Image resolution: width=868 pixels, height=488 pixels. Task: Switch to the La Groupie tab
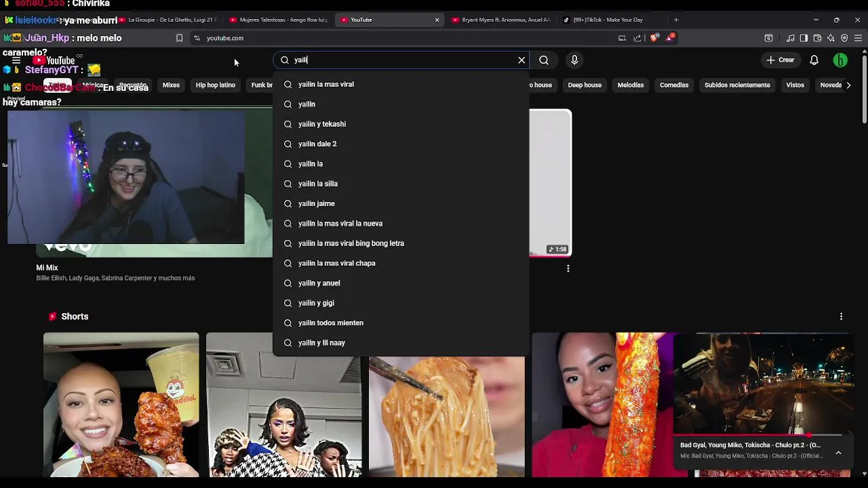coord(168,20)
